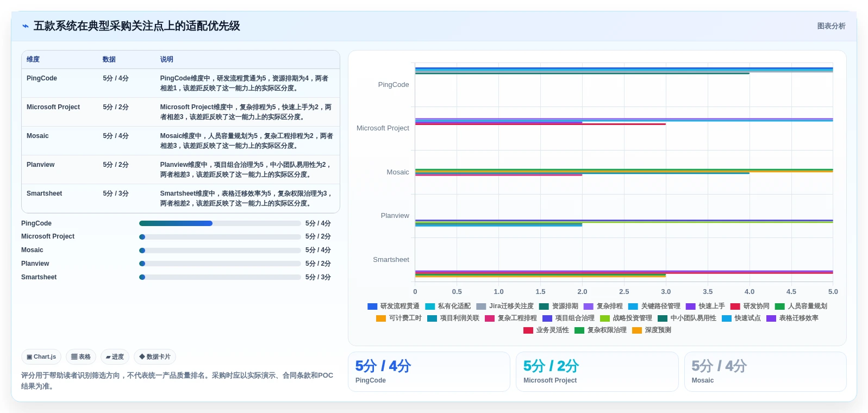
Task: Toggle the 快速上手 legend entry
Action: pos(705,306)
